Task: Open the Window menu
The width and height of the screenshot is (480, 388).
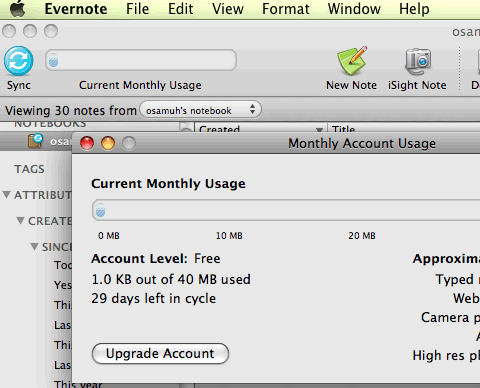Action: [x=354, y=9]
